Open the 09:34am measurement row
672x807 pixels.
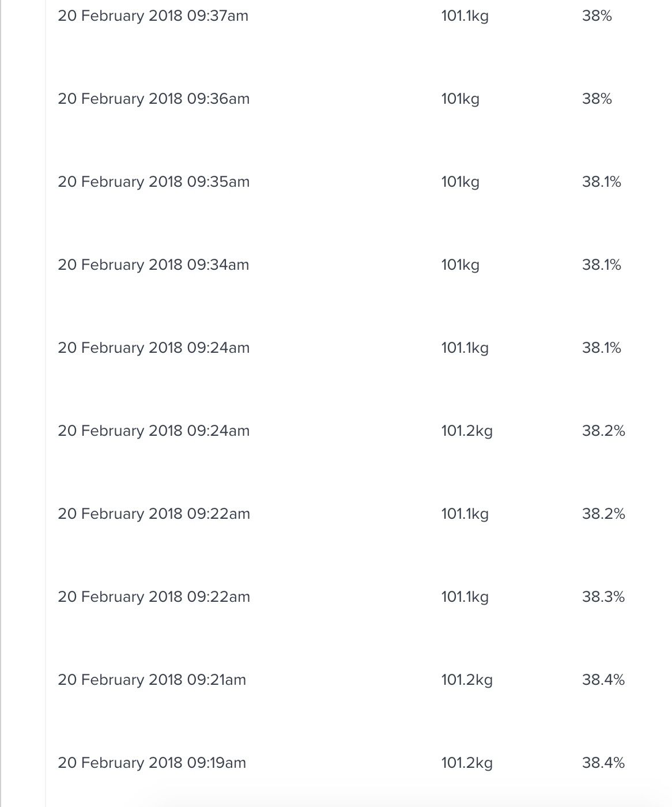(x=153, y=265)
